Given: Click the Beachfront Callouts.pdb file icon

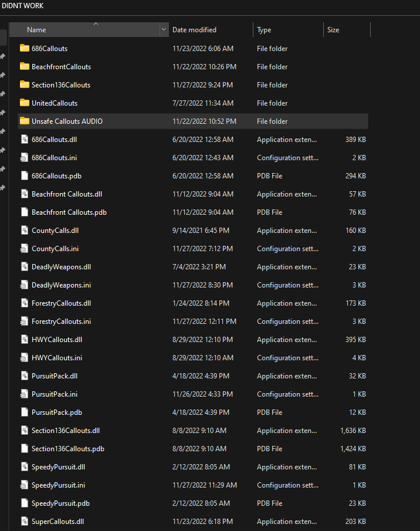Looking at the screenshot, I should pos(25,212).
